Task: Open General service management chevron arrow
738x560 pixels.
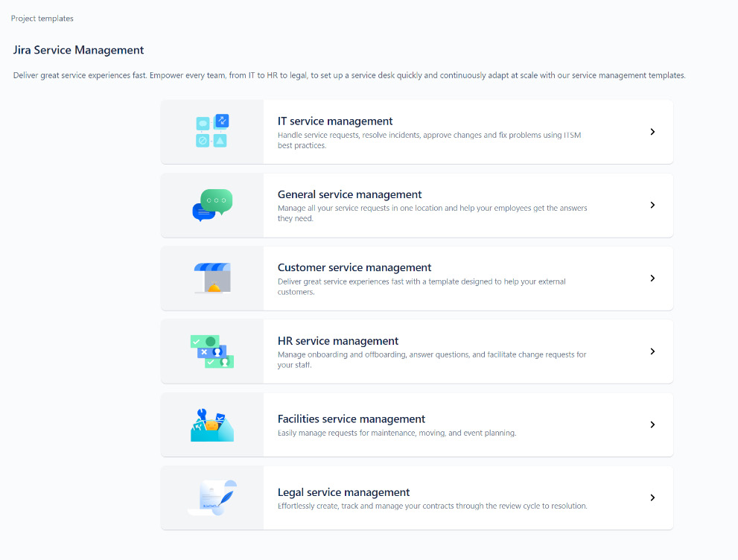Action: pyautogui.click(x=652, y=206)
